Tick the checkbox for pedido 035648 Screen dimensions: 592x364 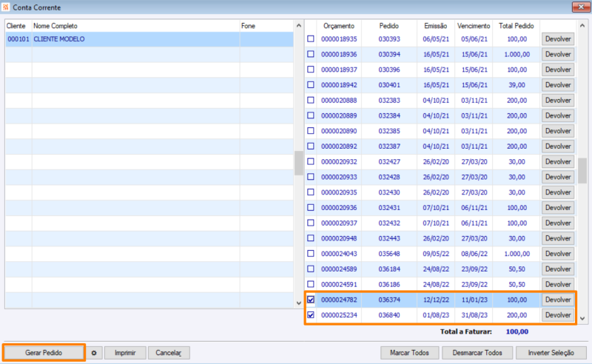[311, 253]
